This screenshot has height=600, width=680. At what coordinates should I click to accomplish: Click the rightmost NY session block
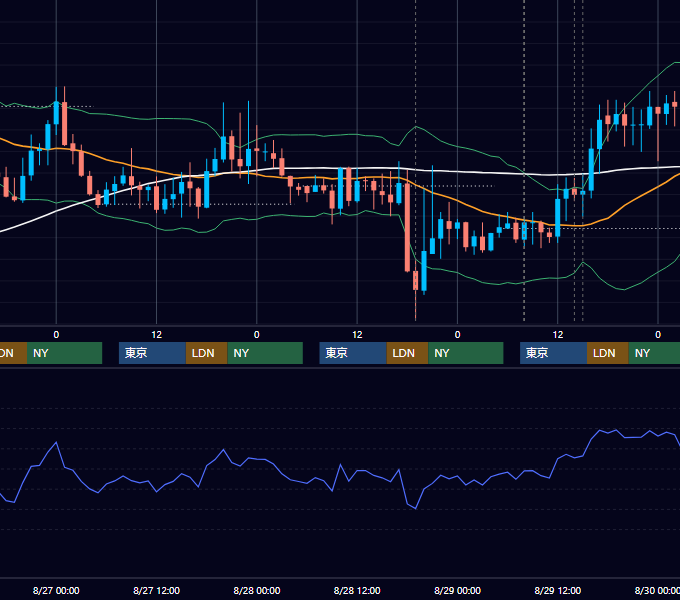tap(654, 353)
